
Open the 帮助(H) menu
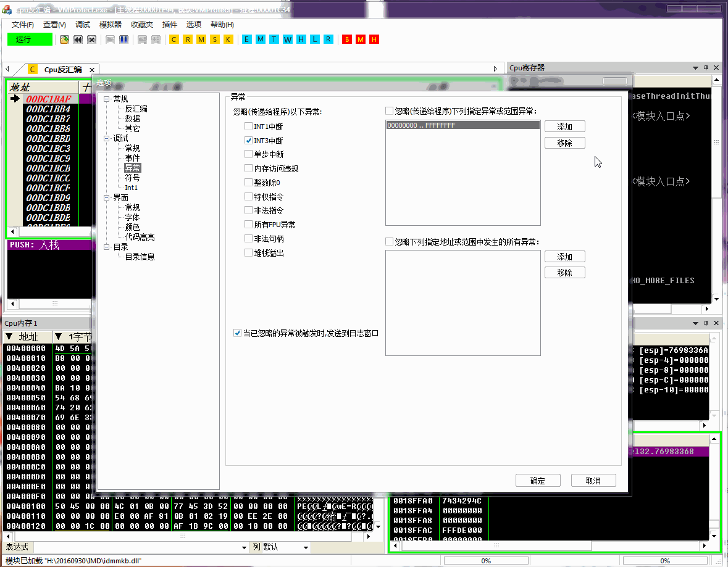[222, 25]
